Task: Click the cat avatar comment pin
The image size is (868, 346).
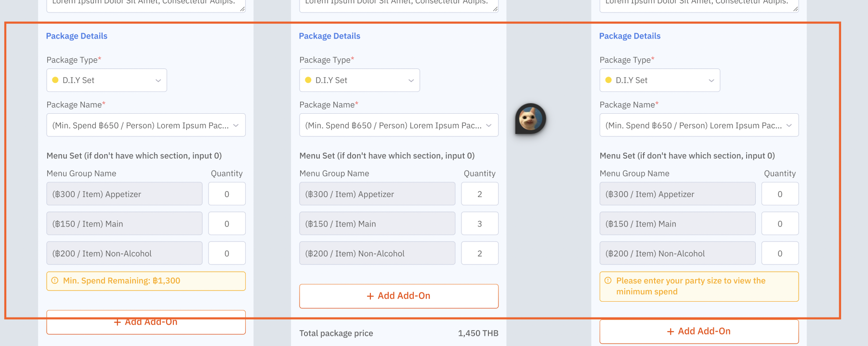Action: click(530, 119)
